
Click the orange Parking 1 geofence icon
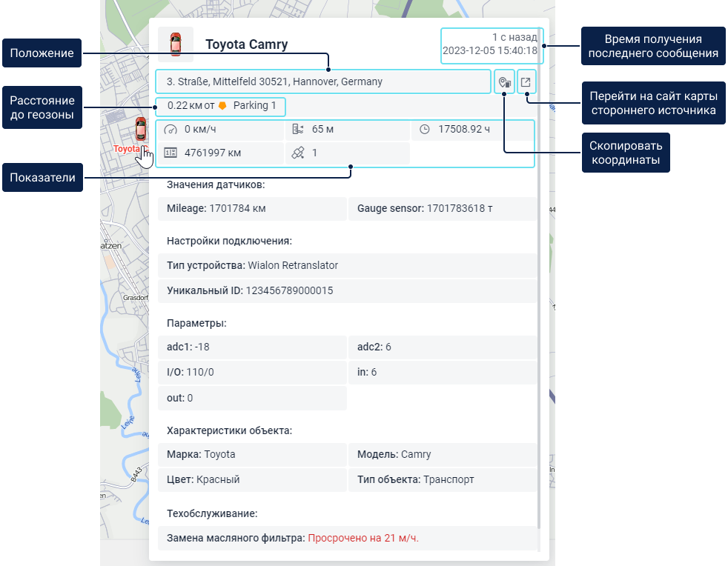click(222, 106)
